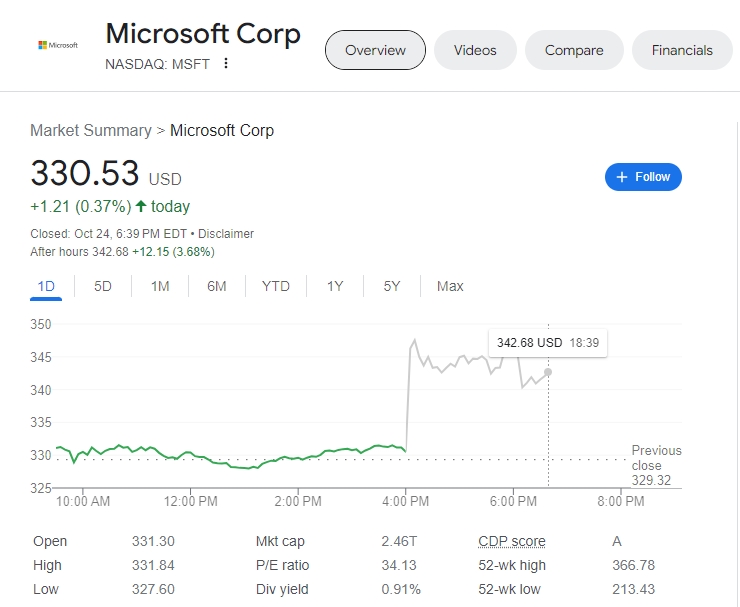This screenshot has width=740, height=607.
Task: Click the CDP score link
Action: click(512, 541)
